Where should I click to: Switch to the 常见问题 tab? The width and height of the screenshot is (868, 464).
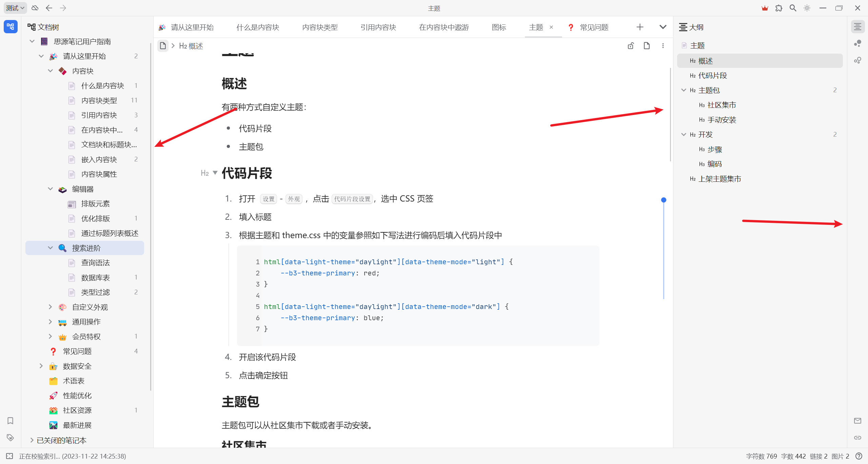pos(594,27)
